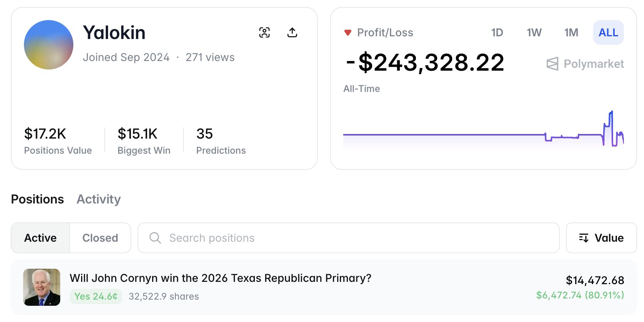Select the Positions tab

(37, 199)
